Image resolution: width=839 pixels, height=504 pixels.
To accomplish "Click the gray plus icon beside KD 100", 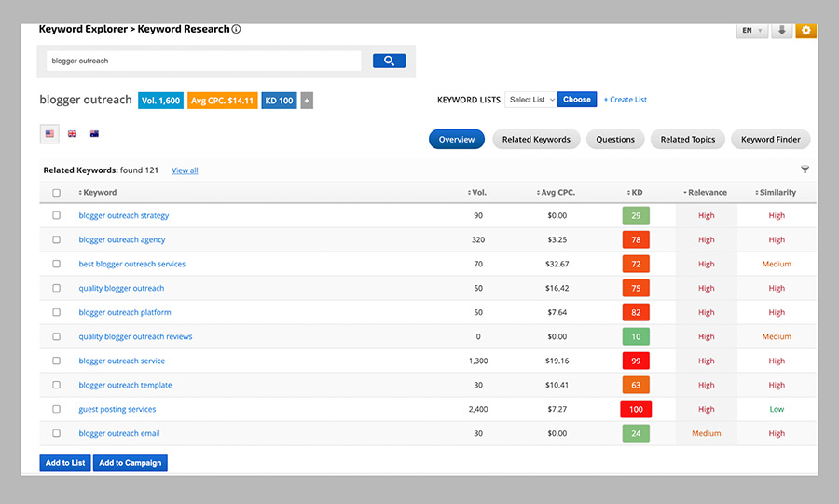I will [307, 101].
